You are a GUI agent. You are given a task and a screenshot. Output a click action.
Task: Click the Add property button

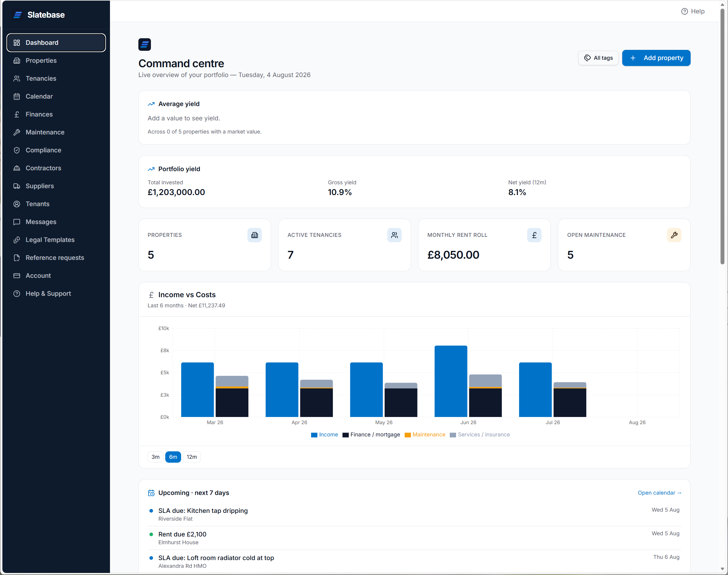pos(656,58)
